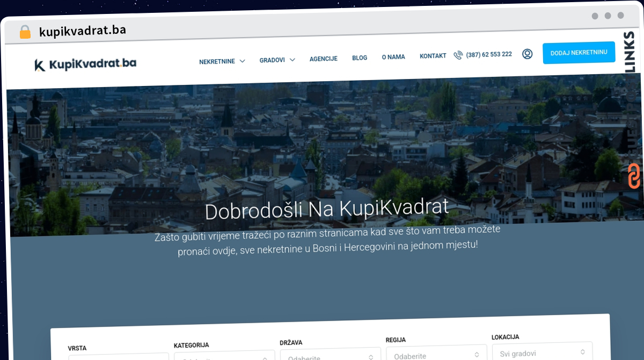This screenshot has width=644, height=360.
Task: Open the Vrsta field
Action: click(119, 356)
